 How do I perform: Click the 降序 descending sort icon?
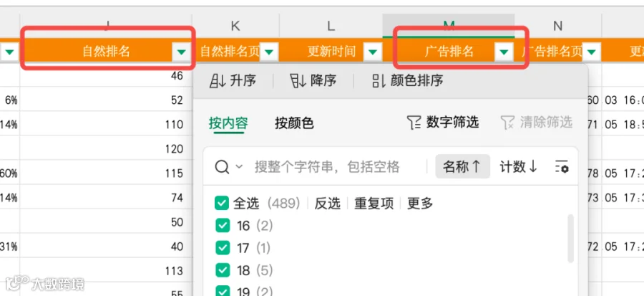298,80
